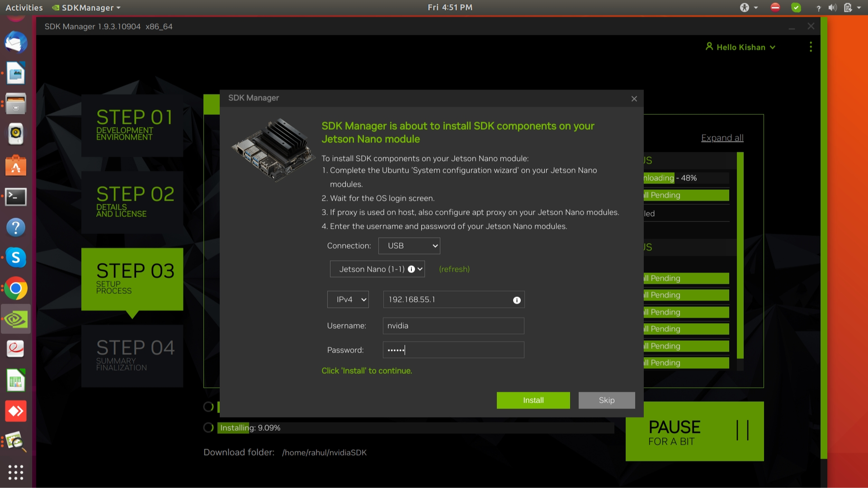Open Thunderbird mail from the dock

[x=16, y=42]
